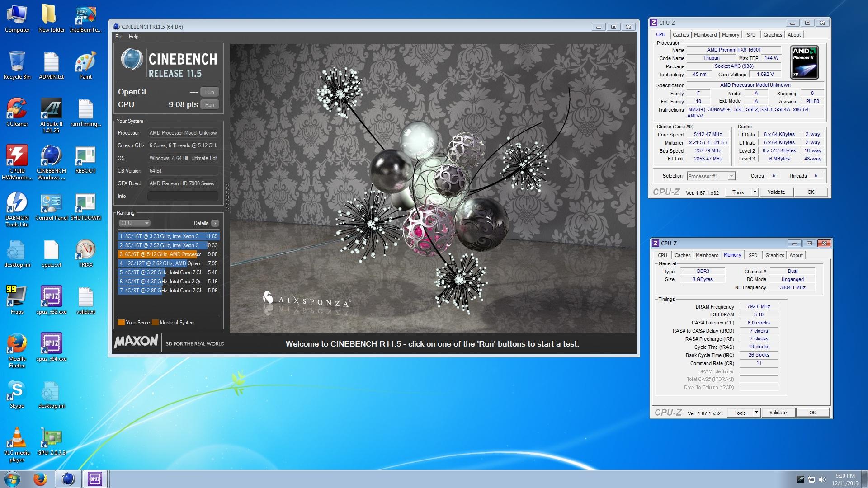
Task: Launch TRIXX desktop shortcut
Action: pos(85,254)
